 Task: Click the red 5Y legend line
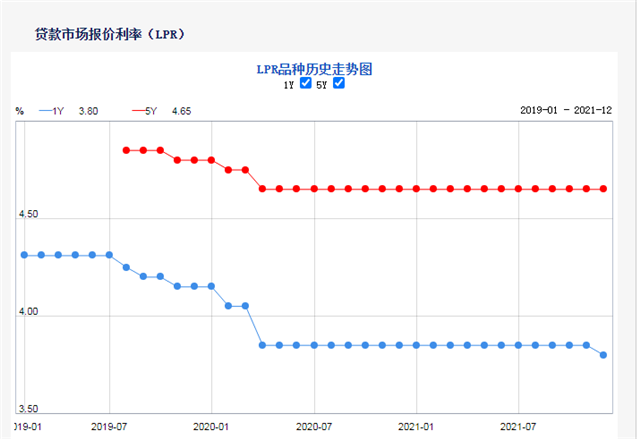coord(139,111)
